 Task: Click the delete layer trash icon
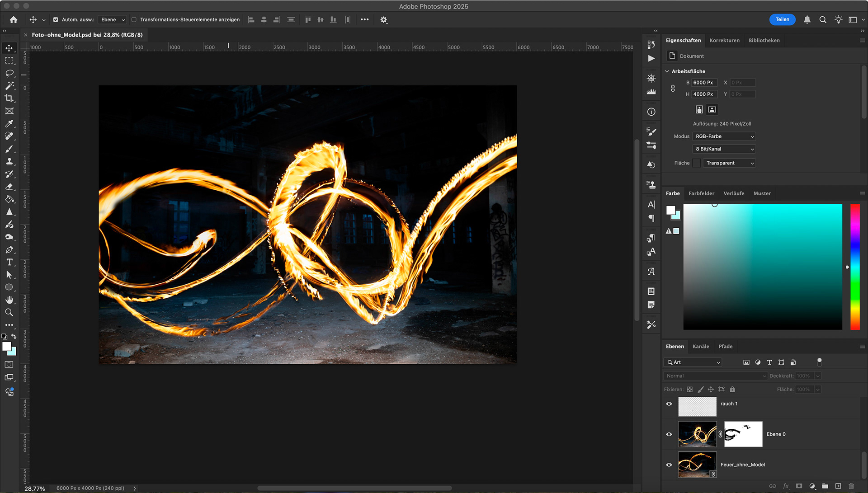click(851, 486)
